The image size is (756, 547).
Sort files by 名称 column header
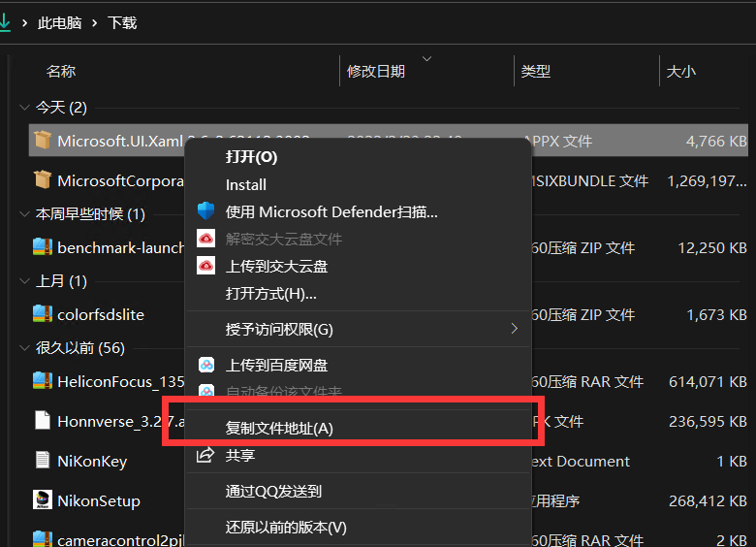(61, 71)
